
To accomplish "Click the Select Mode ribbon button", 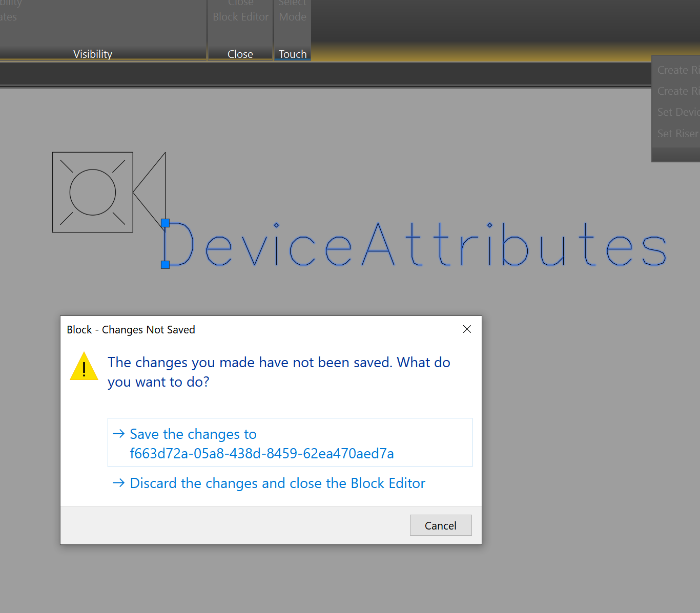I will (x=293, y=12).
